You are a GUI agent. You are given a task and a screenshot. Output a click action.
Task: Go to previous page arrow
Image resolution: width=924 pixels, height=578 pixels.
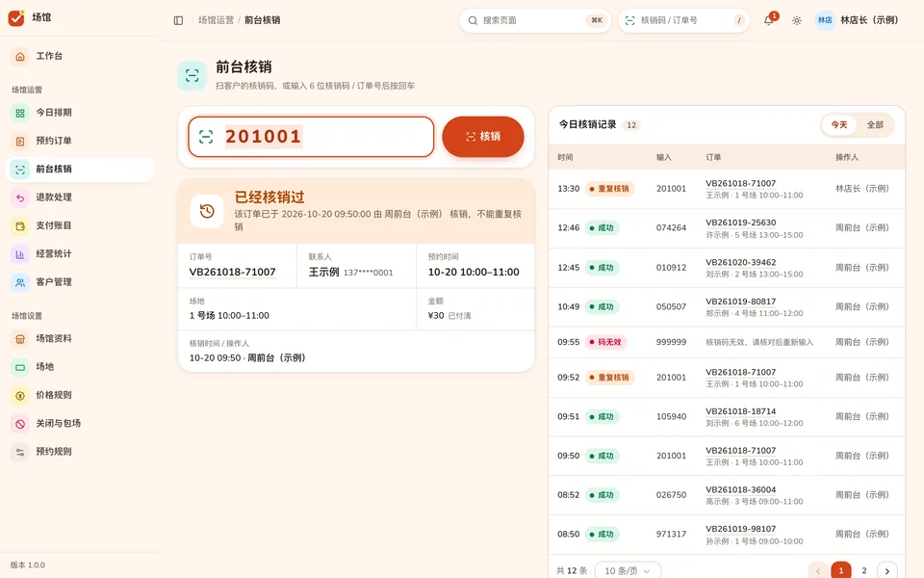click(x=818, y=571)
